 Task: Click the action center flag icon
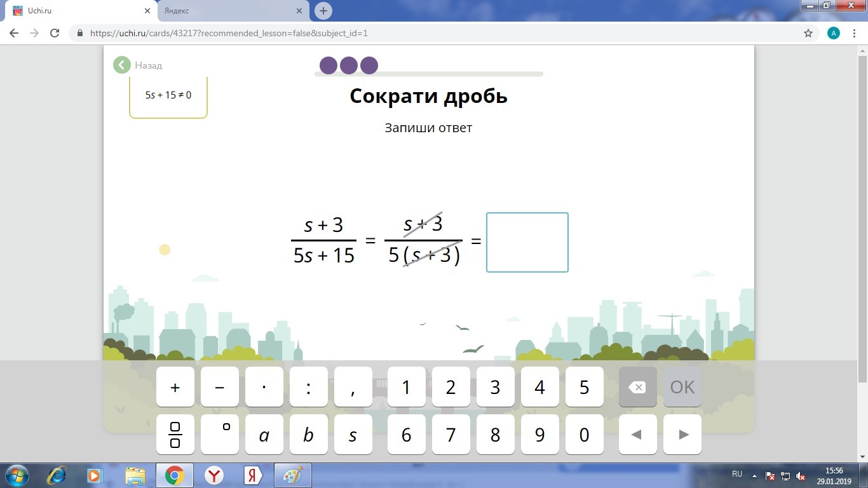click(x=770, y=475)
